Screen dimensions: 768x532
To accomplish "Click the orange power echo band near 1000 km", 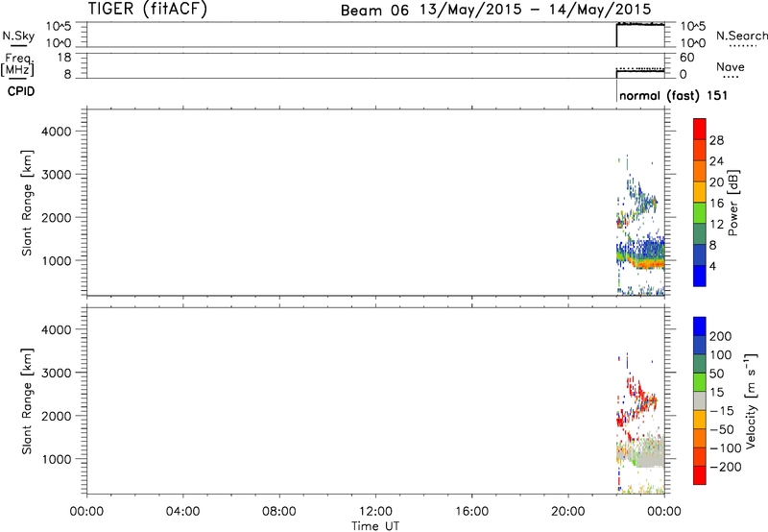I will [x=649, y=264].
